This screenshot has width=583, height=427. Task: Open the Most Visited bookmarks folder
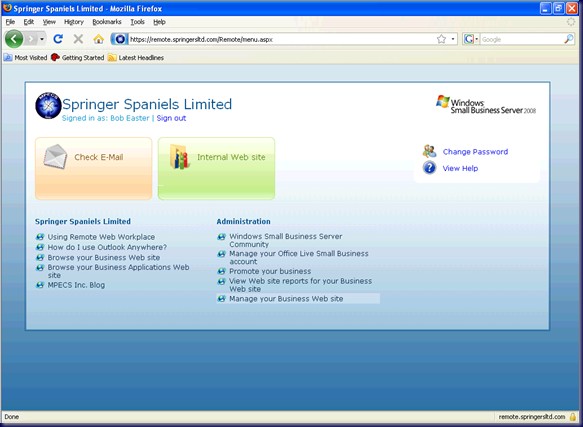coord(25,58)
